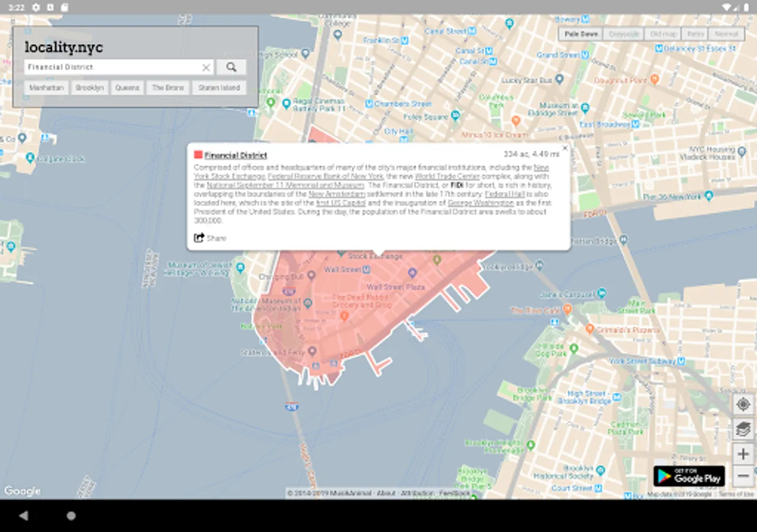Screen dimensions: 757x532
Task: Select the Manhattan borough button
Action: click(x=47, y=87)
